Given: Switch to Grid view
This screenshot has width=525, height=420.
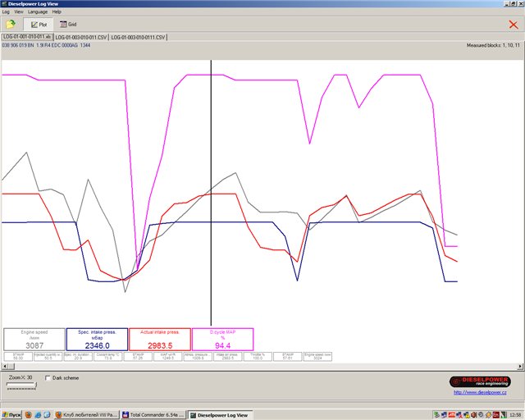Looking at the screenshot, I should [x=68, y=25].
